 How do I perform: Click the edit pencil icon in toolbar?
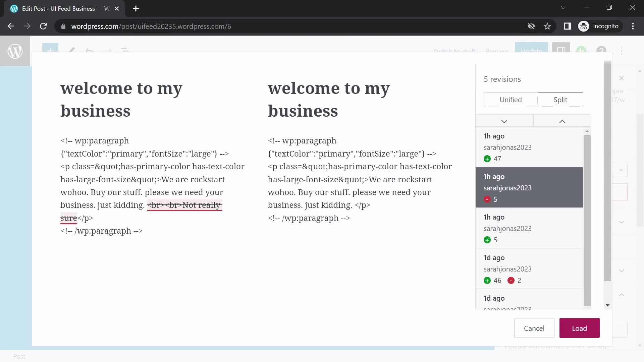[72, 51]
